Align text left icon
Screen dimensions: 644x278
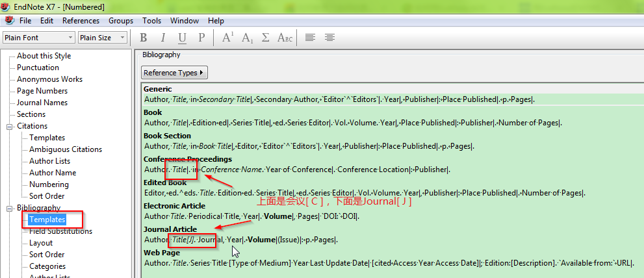pos(310,38)
